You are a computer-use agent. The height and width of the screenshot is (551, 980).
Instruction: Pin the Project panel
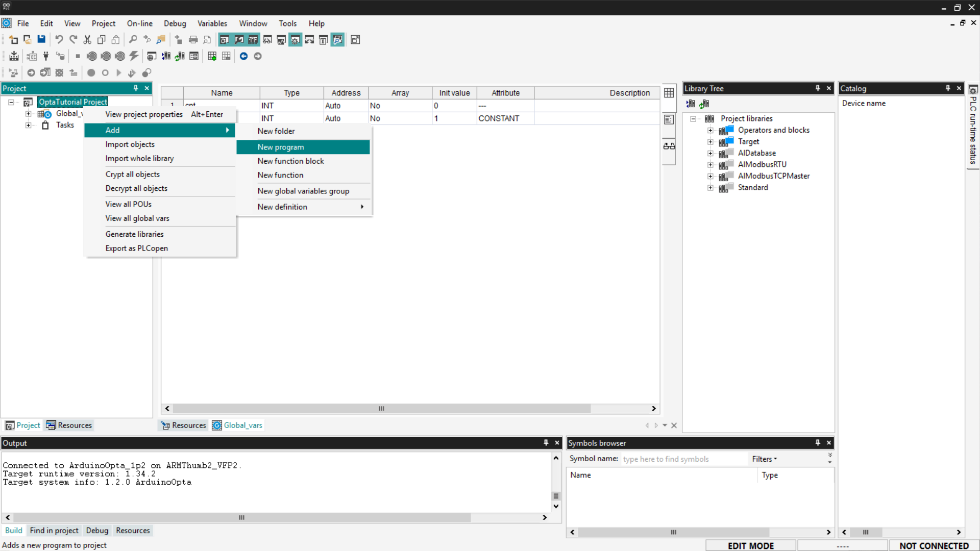(136, 88)
